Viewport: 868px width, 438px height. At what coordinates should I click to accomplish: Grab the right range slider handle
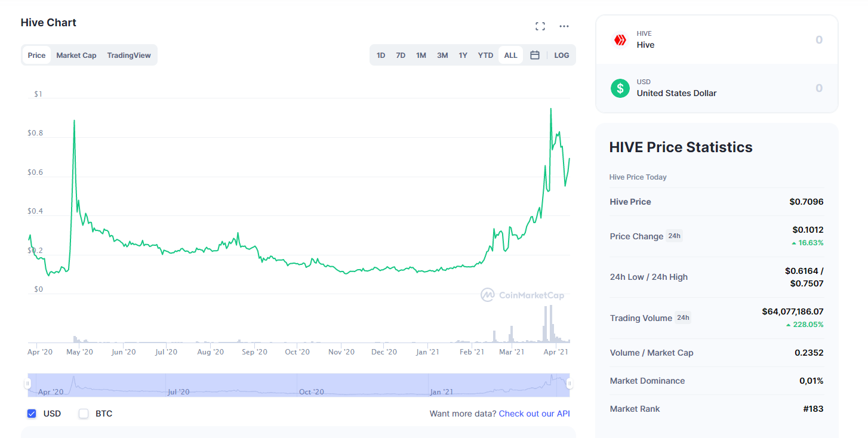(x=570, y=384)
